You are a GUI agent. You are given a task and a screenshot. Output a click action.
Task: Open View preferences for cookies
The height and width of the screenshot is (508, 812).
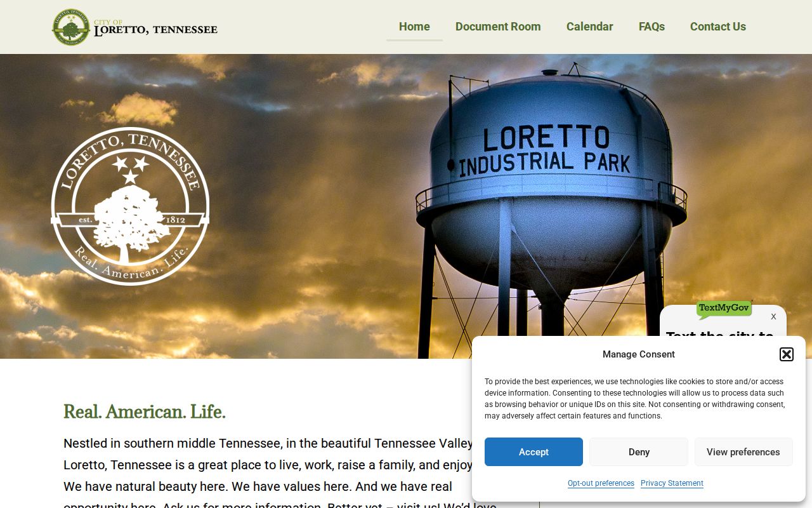[x=743, y=452]
